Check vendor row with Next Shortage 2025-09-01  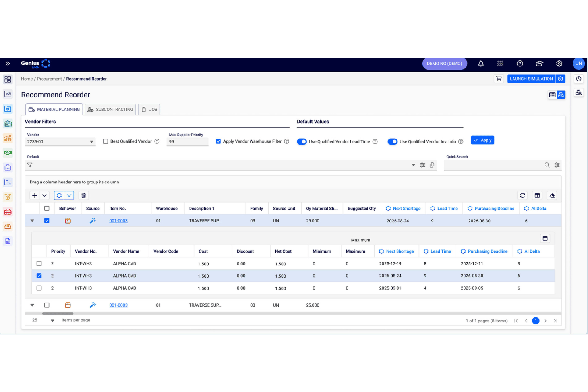click(x=39, y=288)
